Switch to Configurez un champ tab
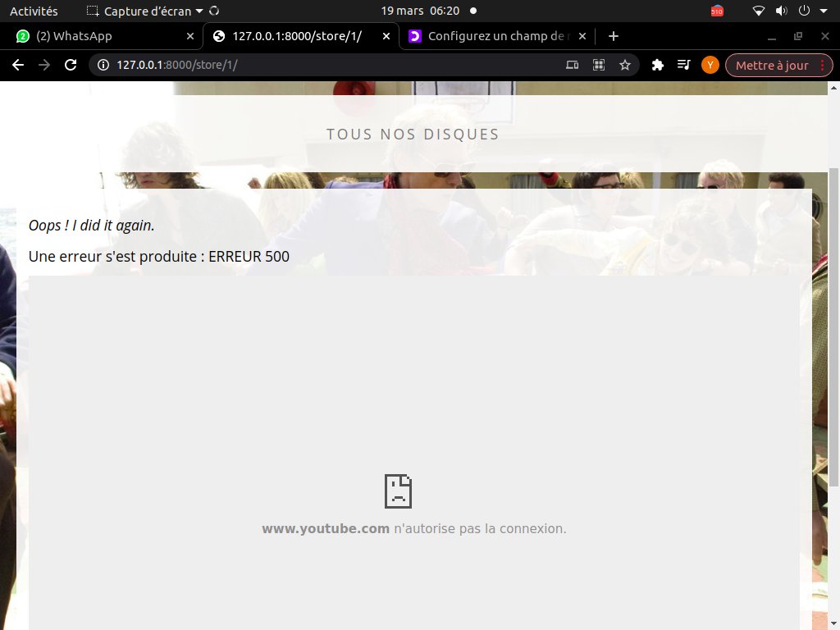Viewport: 840px width, 630px height. [x=496, y=36]
